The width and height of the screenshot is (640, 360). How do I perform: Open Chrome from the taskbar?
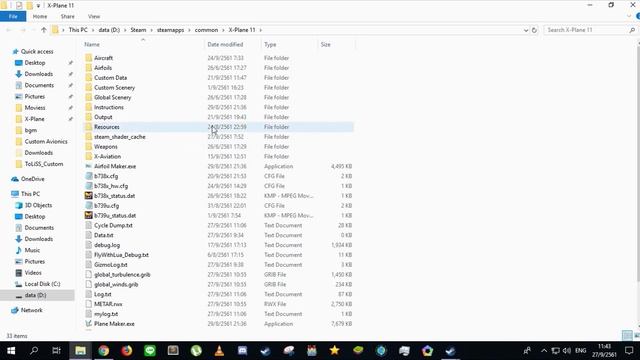pyautogui.click(x=104, y=351)
